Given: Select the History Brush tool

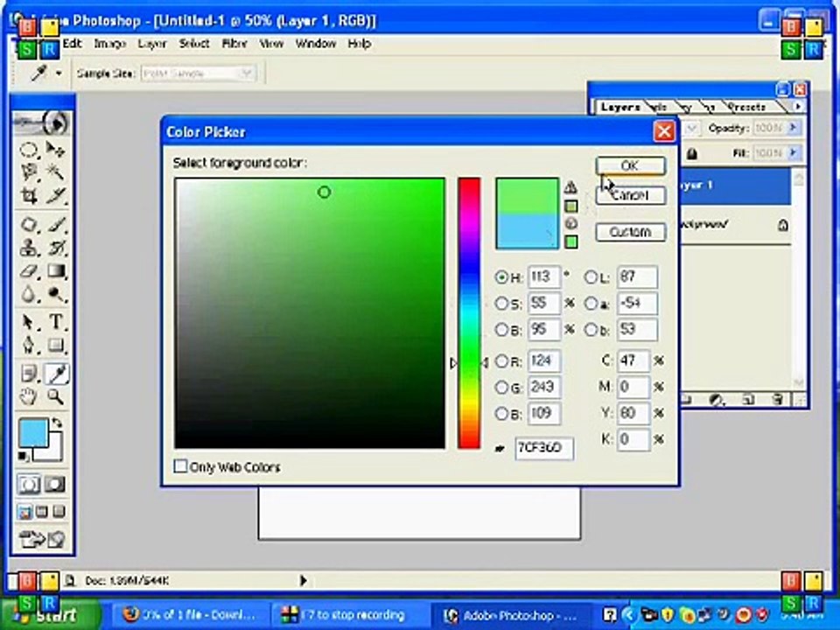Looking at the screenshot, I should point(56,248).
